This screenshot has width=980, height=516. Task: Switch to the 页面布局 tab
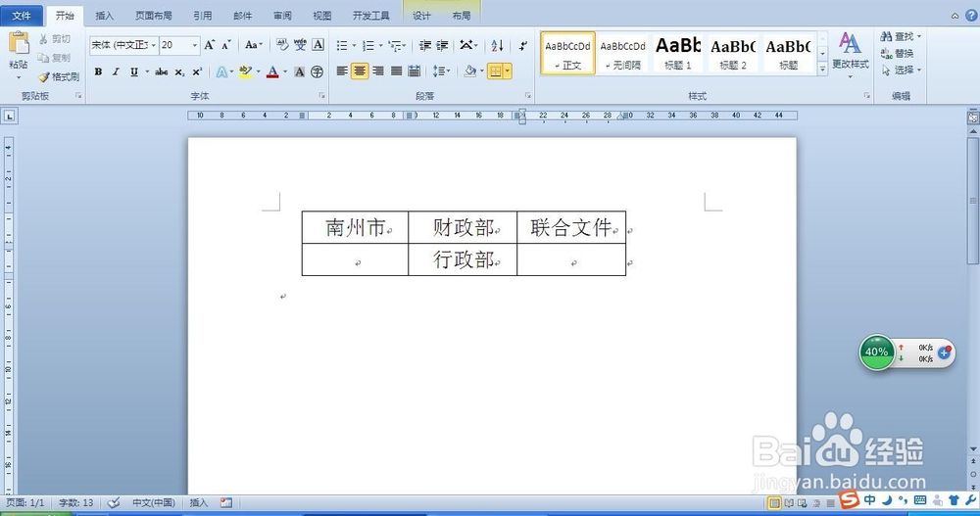pyautogui.click(x=154, y=16)
